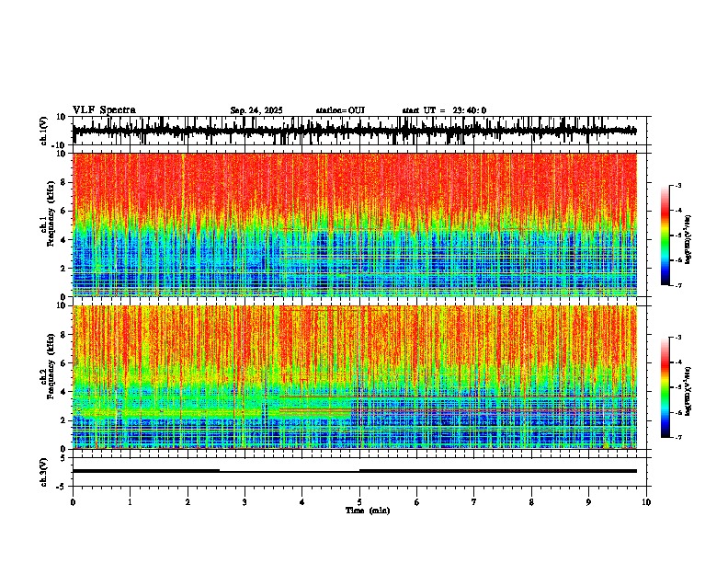728x563 pixels.
Task: Click the ch.1 voltage waveform trace panel
Action: click(x=361, y=131)
